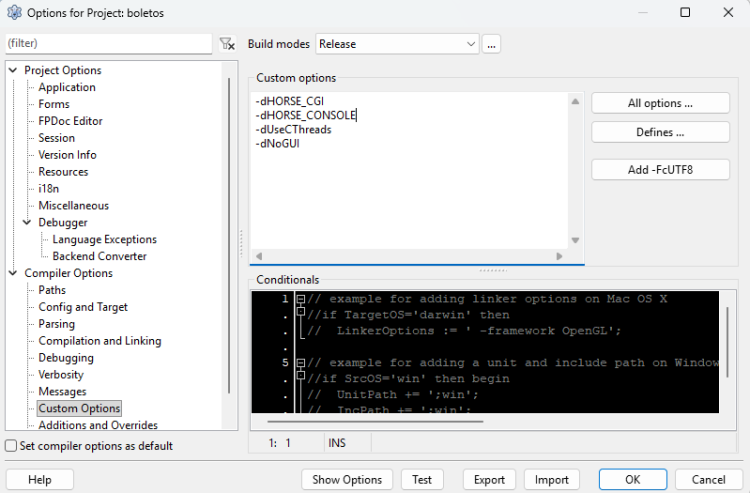Click the -dUseCThreads line
Image resolution: width=750 pixels, height=493 pixels.
point(293,130)
